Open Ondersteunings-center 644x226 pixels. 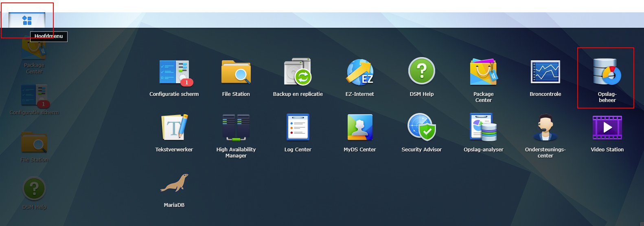(545, 136)
